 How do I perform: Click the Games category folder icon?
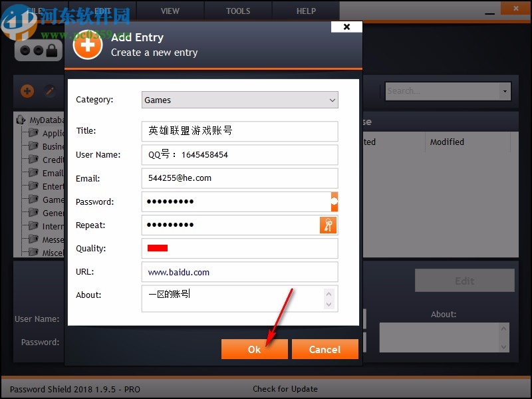[x=33, y=199]
